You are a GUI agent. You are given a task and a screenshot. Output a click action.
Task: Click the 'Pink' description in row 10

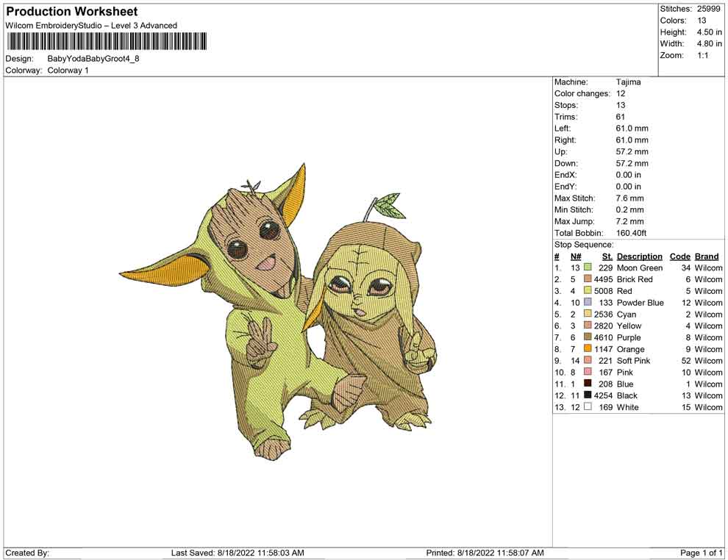pyautogui.click(x=625, y=372)
